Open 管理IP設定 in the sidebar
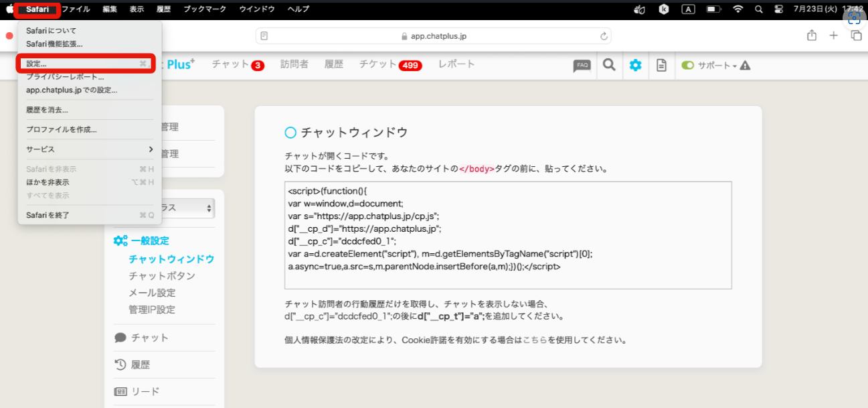This screenshot has width=868, height=408. point(152,310)
